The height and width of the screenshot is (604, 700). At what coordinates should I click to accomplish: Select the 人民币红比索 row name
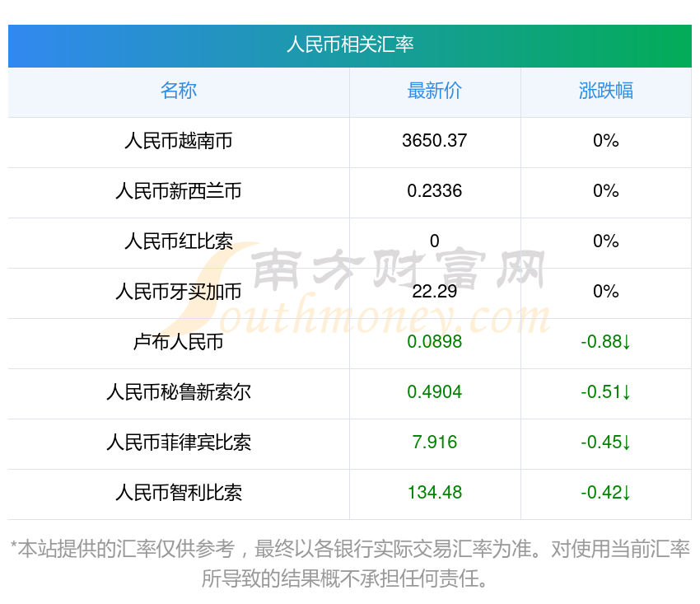[179, 241]
